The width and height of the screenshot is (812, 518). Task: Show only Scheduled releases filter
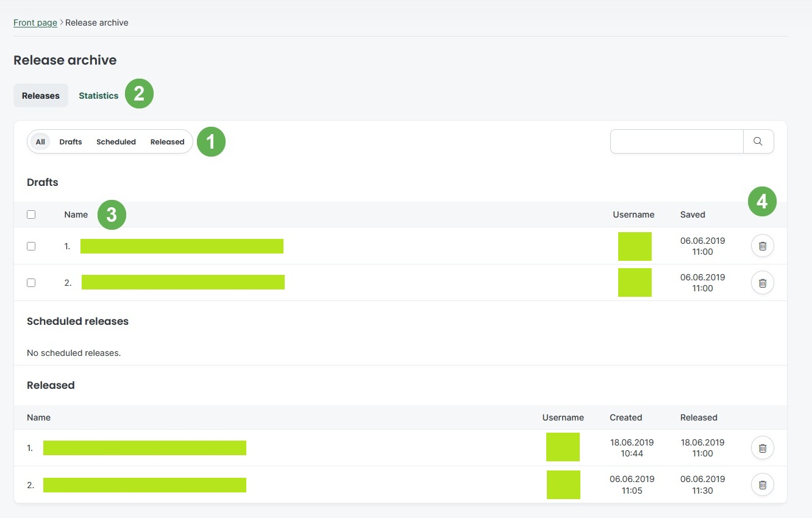point(116,141)
